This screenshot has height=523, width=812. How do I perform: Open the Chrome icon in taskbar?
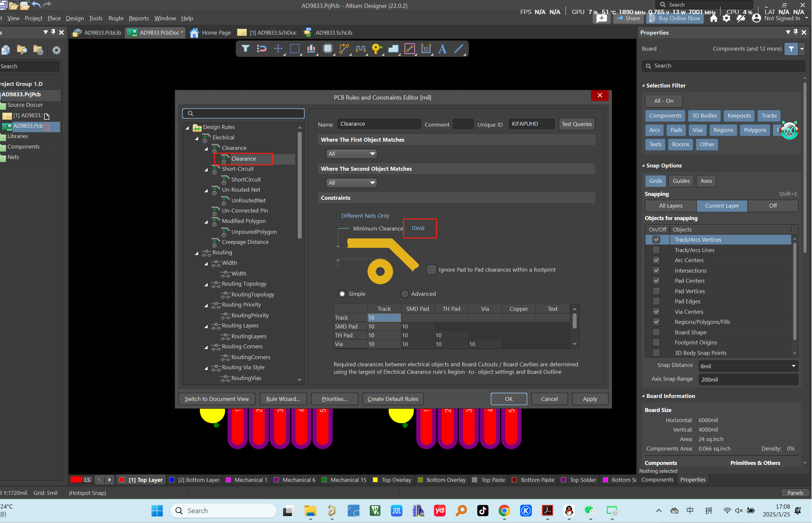tap(504, 511)
